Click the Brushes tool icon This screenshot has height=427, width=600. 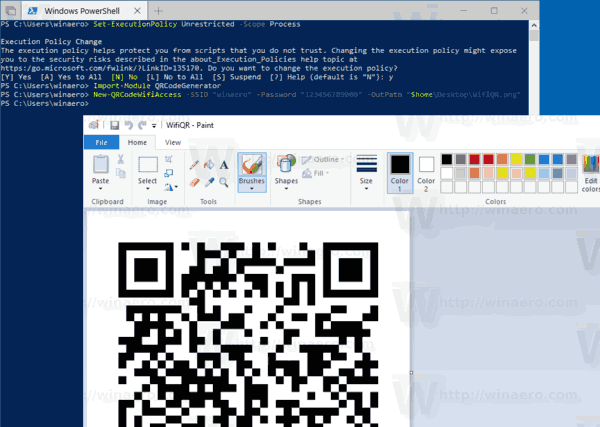[252, 165]
